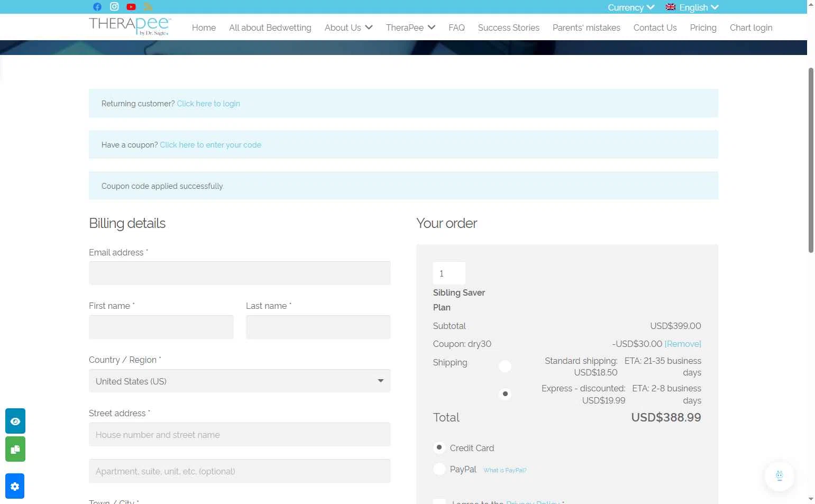Click the Sibling Saver Plan quantity box
The image size is (815, 504).
coord(449,273)
